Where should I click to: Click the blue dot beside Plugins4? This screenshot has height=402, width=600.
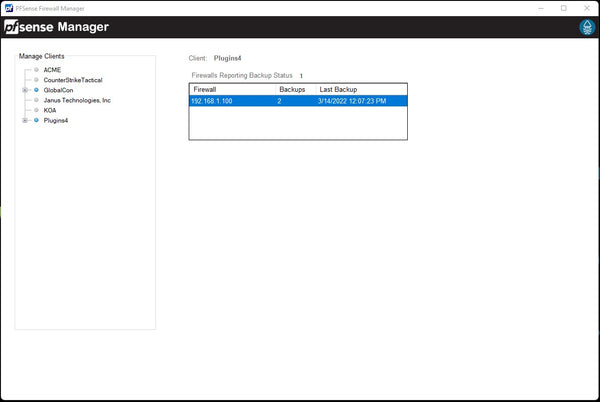(x=36, y=120)
